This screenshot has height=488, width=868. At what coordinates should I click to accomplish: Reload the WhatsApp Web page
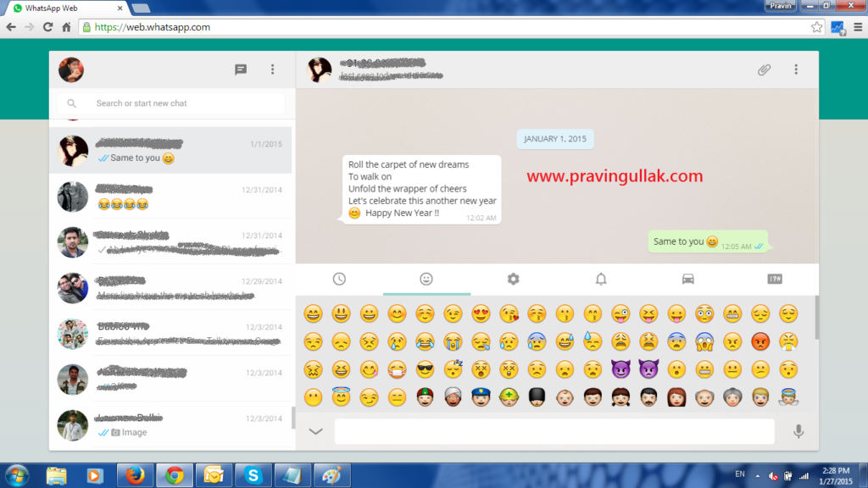(48, 27)
